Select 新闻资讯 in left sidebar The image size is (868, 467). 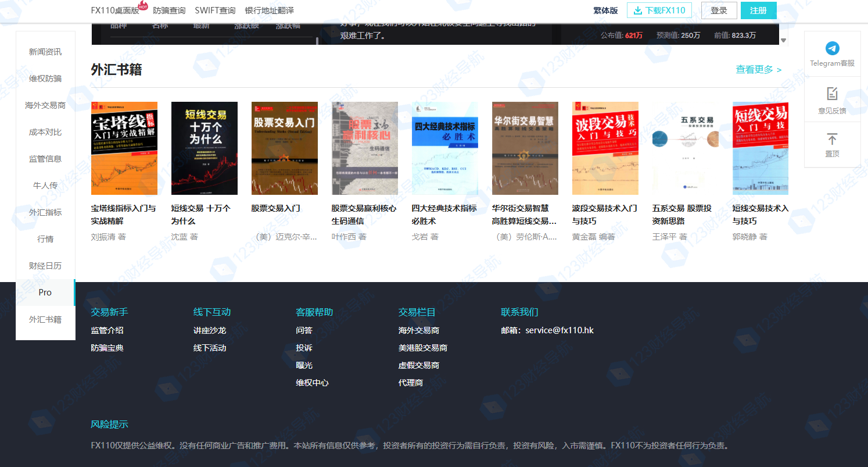click(45, 52)
